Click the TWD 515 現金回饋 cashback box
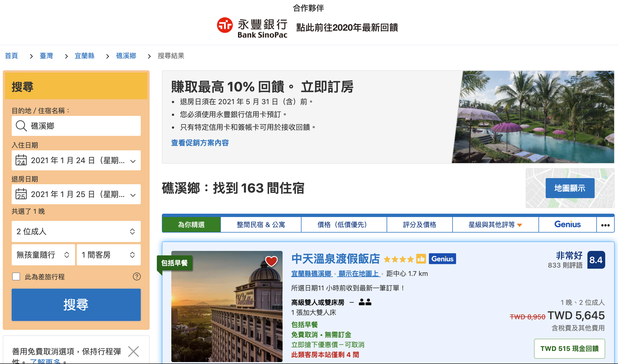Viewport: 618px width, 364px height. pos(570,349)
